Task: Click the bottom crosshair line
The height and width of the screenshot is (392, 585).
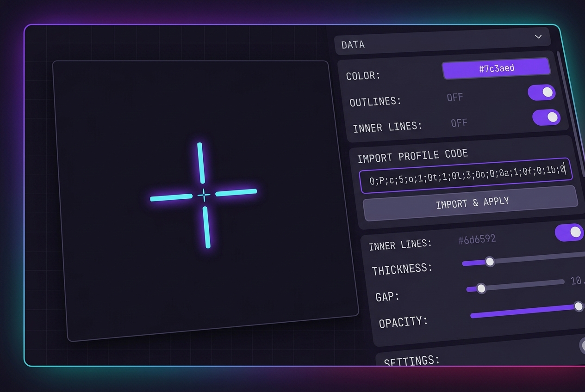Action: [206, 227]
